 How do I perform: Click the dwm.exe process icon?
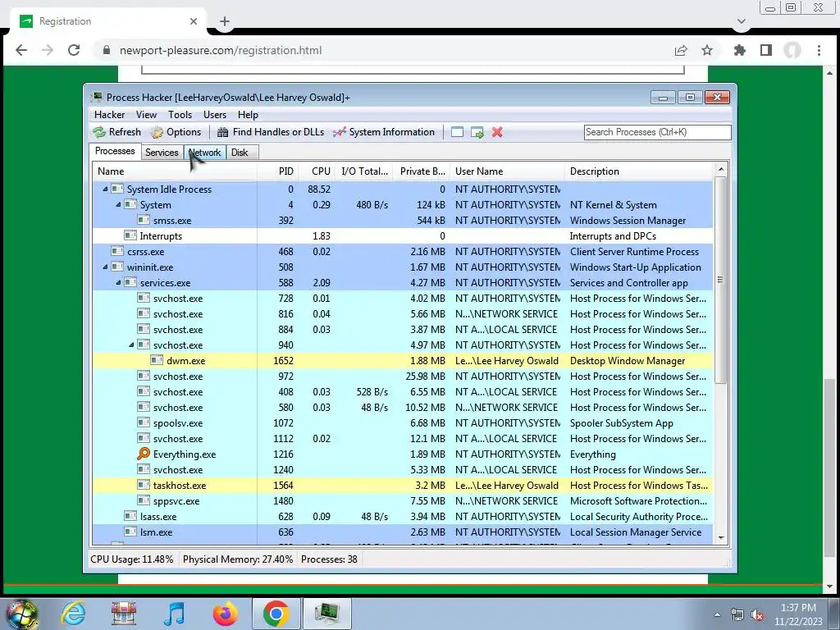157,361
